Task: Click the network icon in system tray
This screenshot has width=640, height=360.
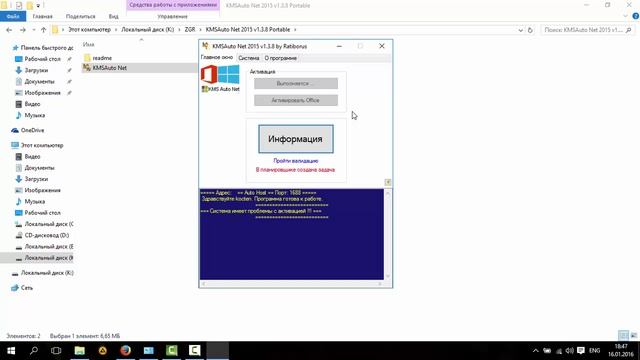Action: point(559,351)
